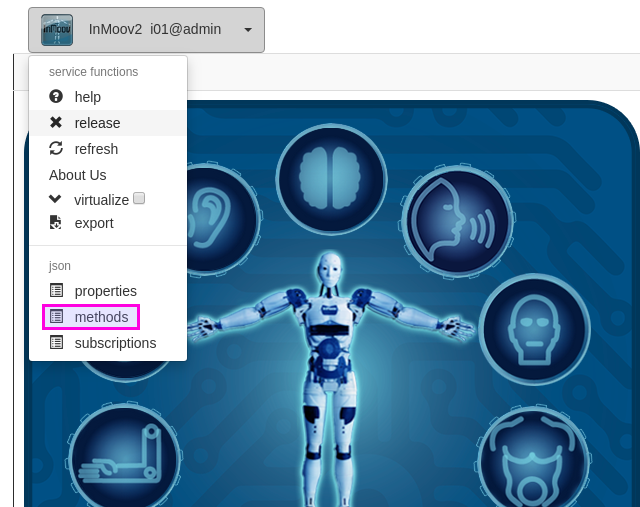
Task: Click the speaking mouth icon circle
Action: coord(458,221)
